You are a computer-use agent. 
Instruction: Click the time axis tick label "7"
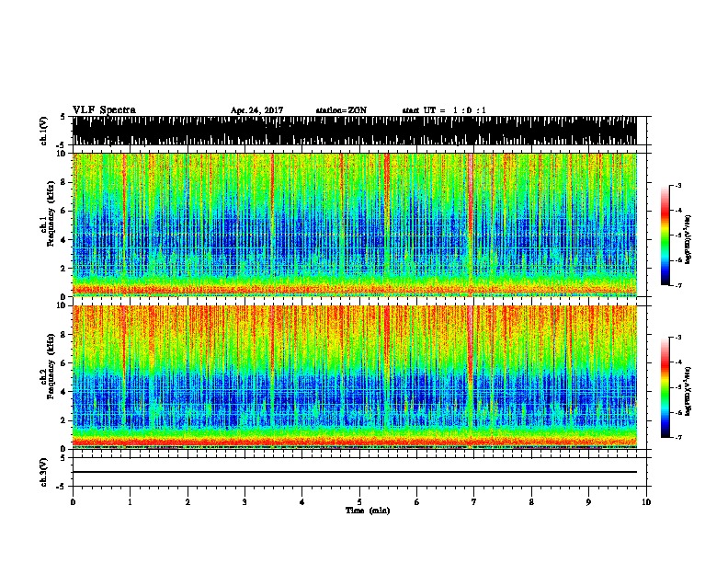coord(474,502)
